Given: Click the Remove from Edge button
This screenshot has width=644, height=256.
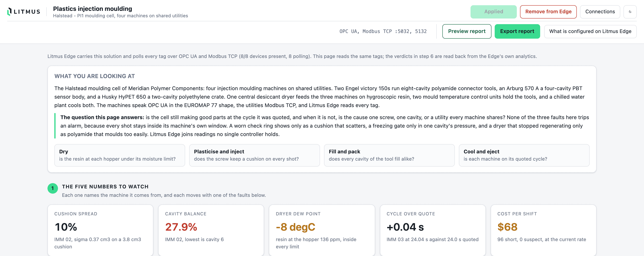Looking at the screenshot, I should point(548,12).
